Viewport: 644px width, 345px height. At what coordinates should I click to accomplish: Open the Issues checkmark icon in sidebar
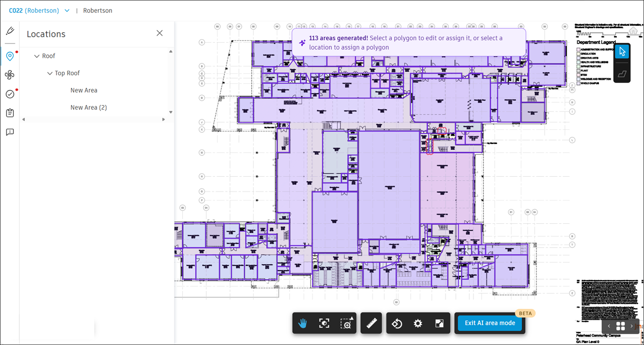10,94
